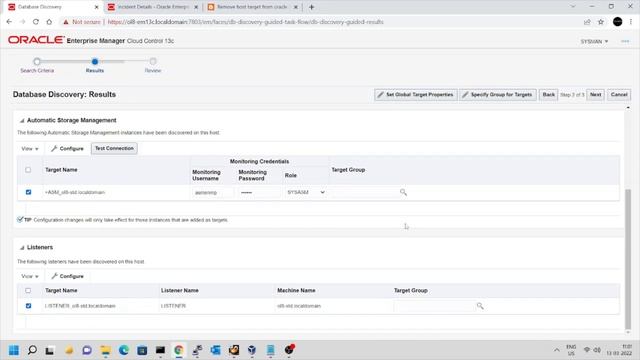This screenshot has height=360, width=640.
Task: Open the Chrome three-dot menu
Action: click(x=632, y=22)
